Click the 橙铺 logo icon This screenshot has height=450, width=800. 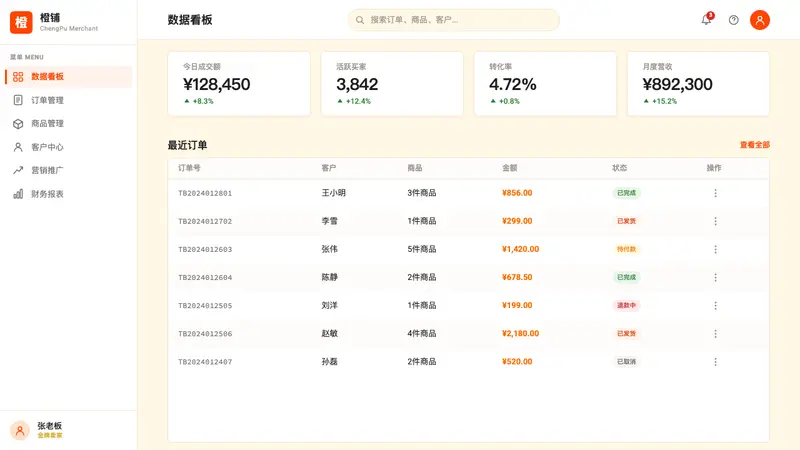coord(21,22)
